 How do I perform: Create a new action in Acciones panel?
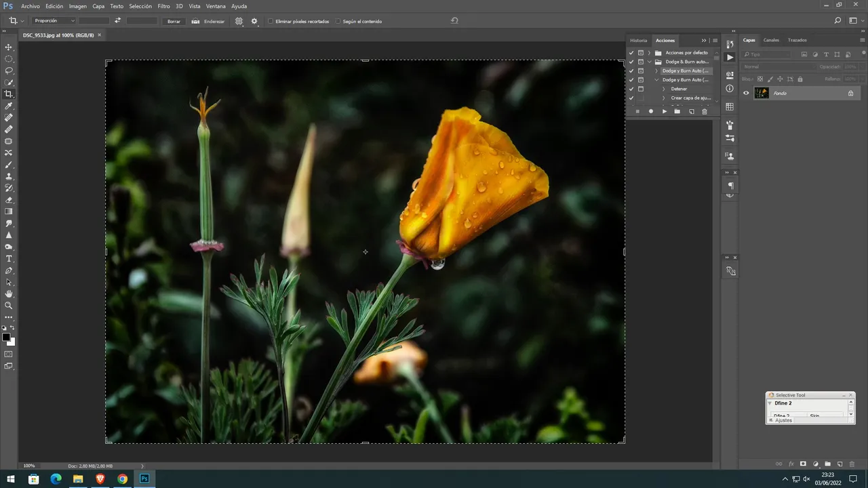click(691, 111)
